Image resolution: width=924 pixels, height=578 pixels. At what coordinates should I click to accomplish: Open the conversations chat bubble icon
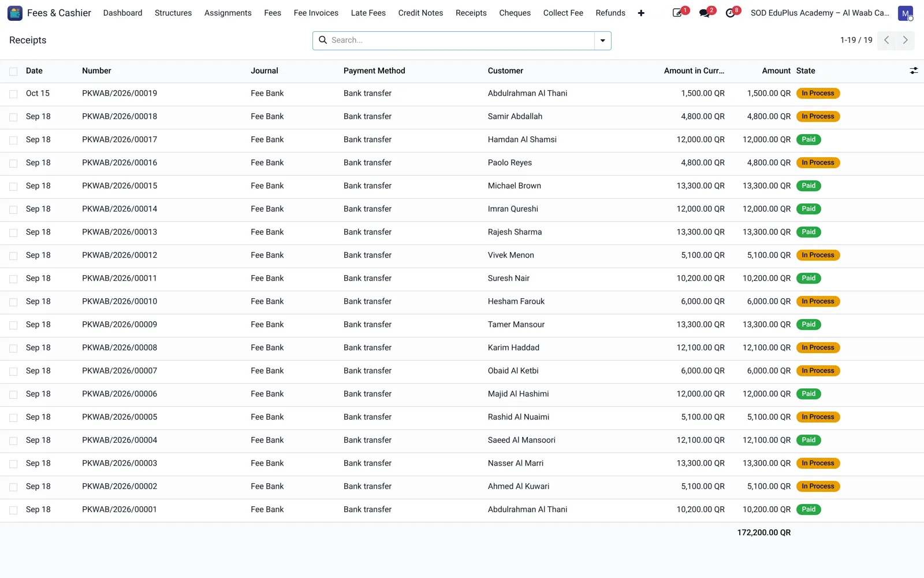coord(704,13)
